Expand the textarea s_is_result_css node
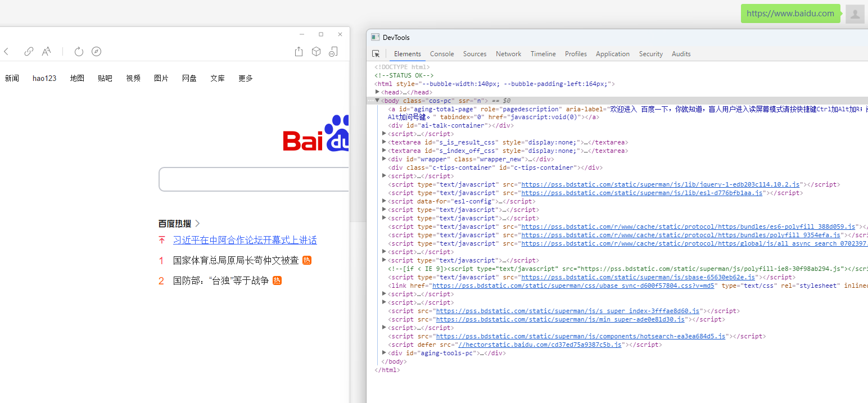 click(385, 142)
